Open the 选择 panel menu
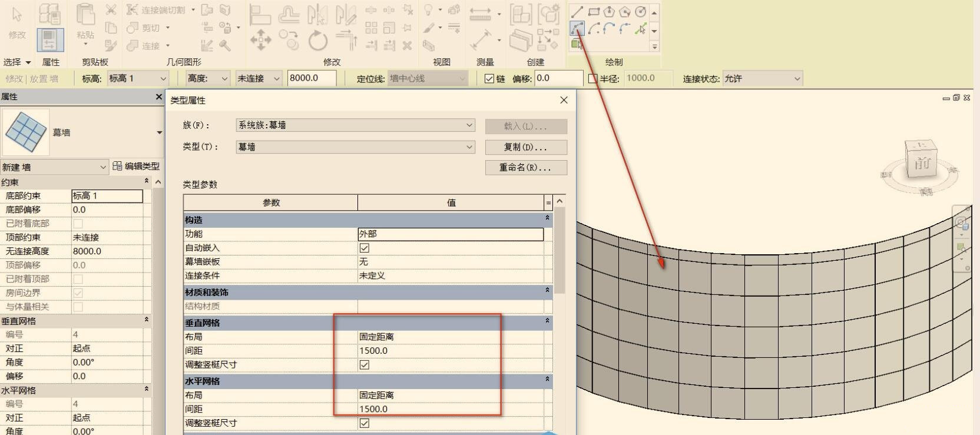 tap(17, 62)
